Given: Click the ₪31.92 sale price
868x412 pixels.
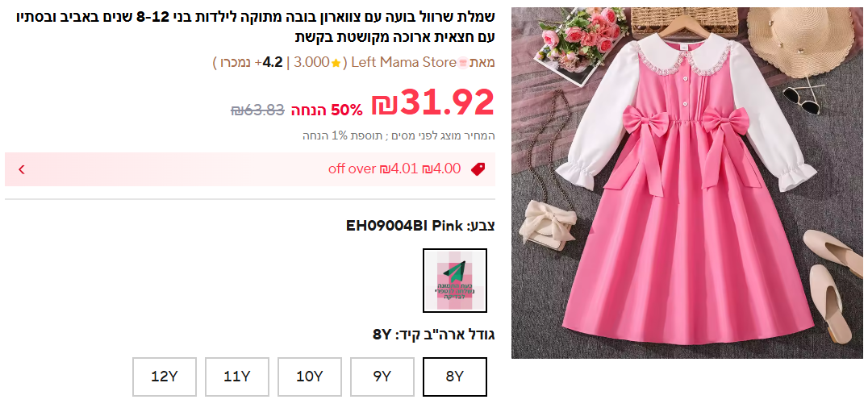Looking at the screenshot, I should tap(432, 103).
